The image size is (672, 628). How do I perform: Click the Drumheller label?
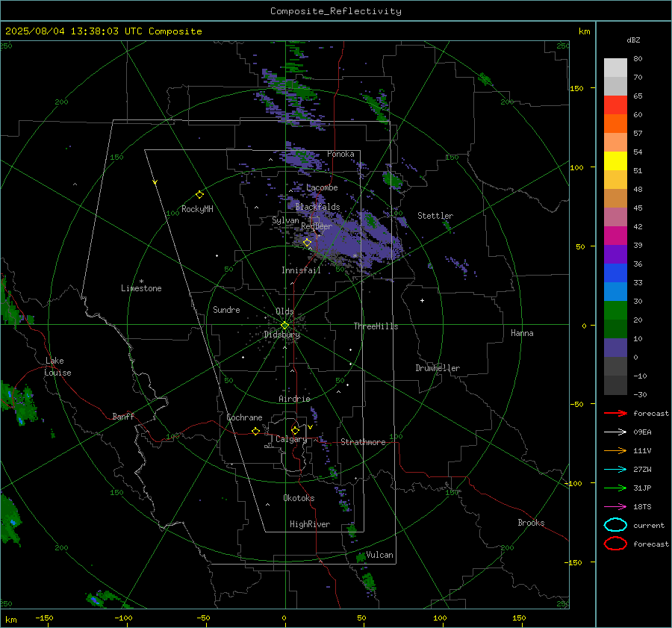[438, 368]
